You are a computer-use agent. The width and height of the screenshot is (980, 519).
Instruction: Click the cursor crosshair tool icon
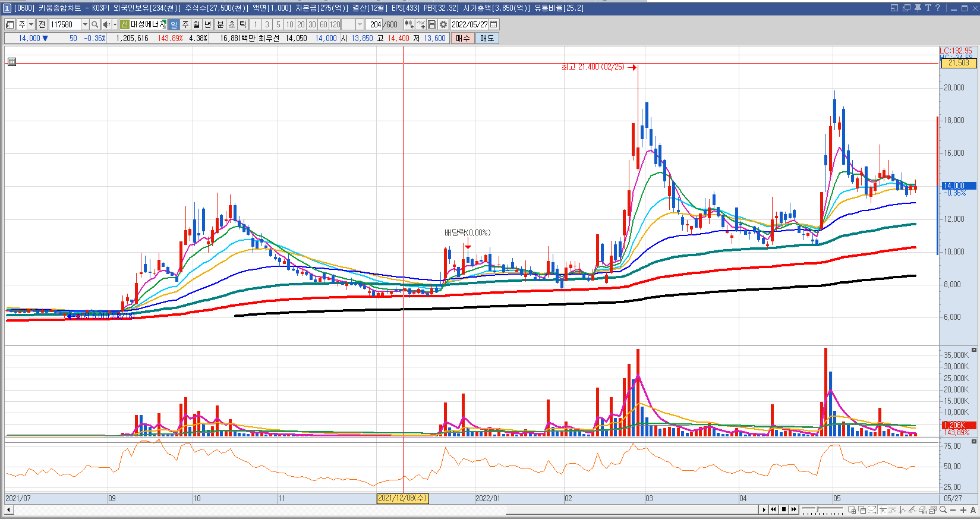coord(883,509)
